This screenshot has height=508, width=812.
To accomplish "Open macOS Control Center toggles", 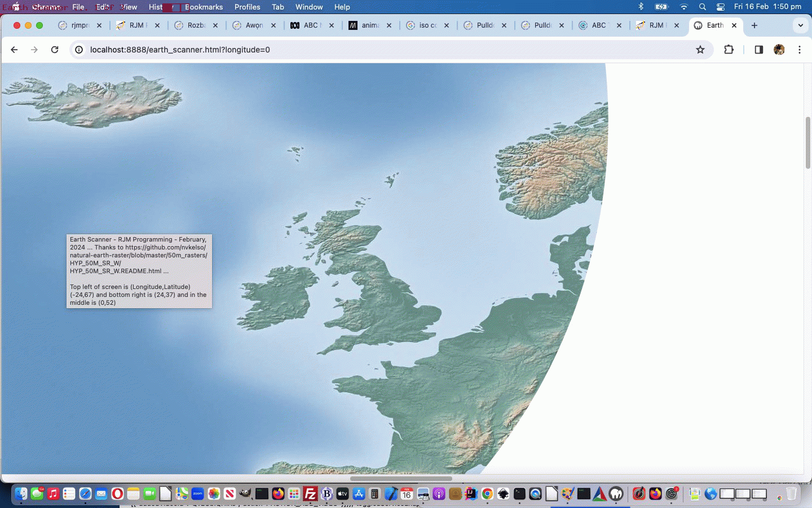I will (x=720, y=7).
